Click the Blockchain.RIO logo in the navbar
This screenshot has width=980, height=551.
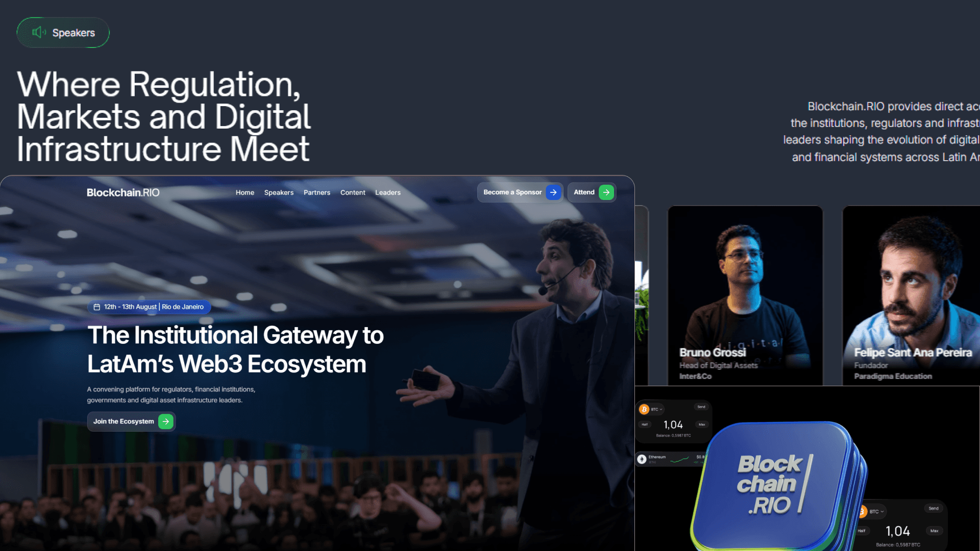[x=123, y=192]
